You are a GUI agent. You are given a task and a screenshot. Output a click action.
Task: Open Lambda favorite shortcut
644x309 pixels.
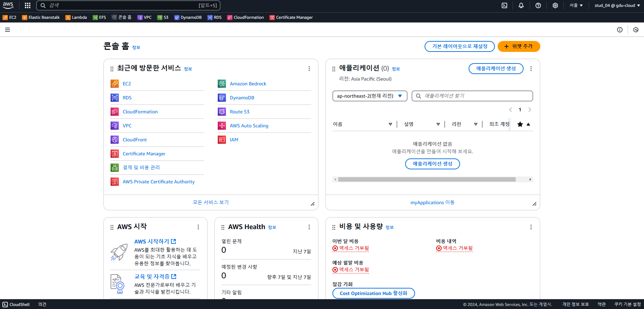pos(76,17)
